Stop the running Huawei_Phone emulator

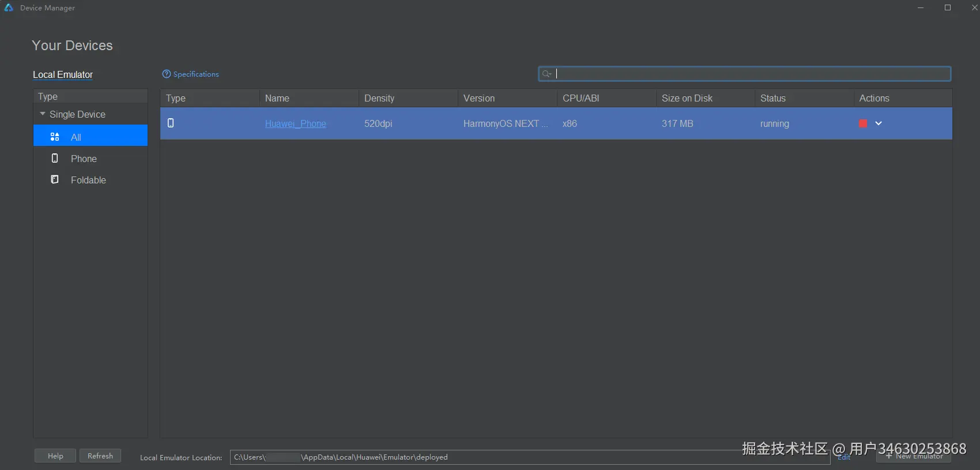click(x=863, y=123)
